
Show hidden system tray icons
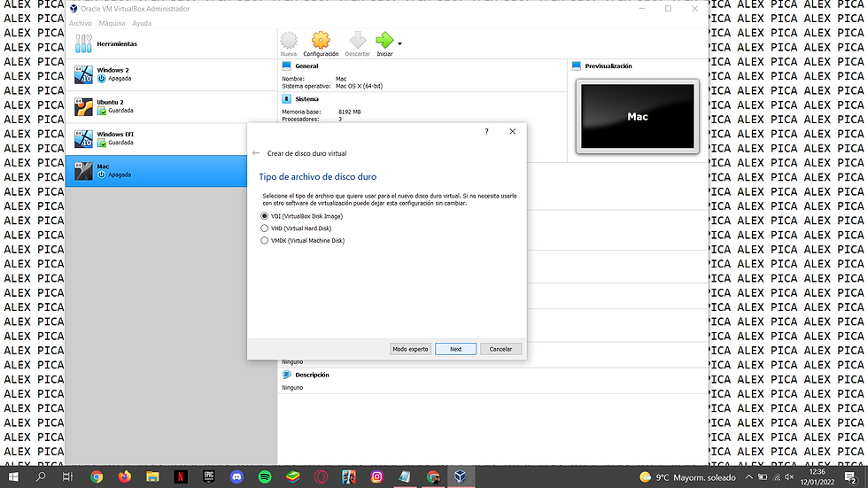[x=748, y=477]
